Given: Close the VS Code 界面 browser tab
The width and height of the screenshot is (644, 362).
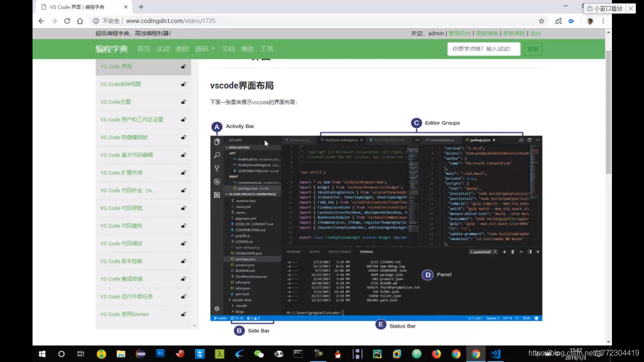Looking at the screenshot, I should 125,7.
